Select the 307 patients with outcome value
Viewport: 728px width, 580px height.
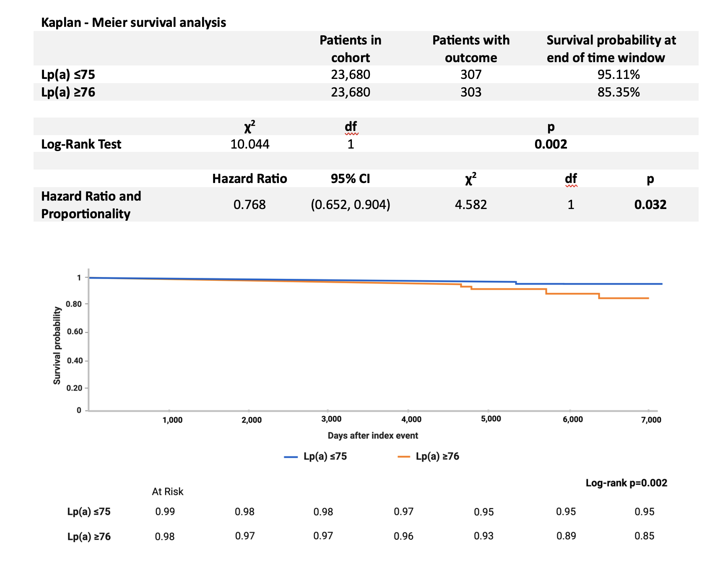[471, 75]
